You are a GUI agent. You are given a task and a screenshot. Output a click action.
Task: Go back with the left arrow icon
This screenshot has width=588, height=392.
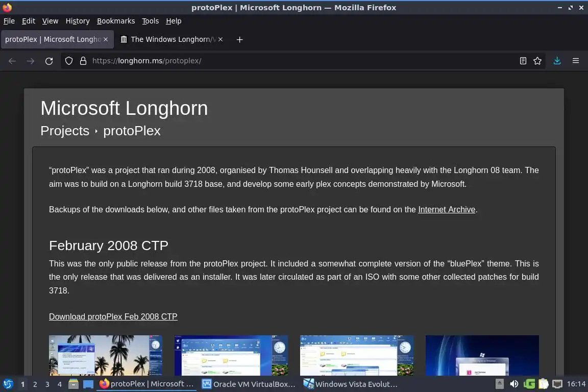pos(12,61)
